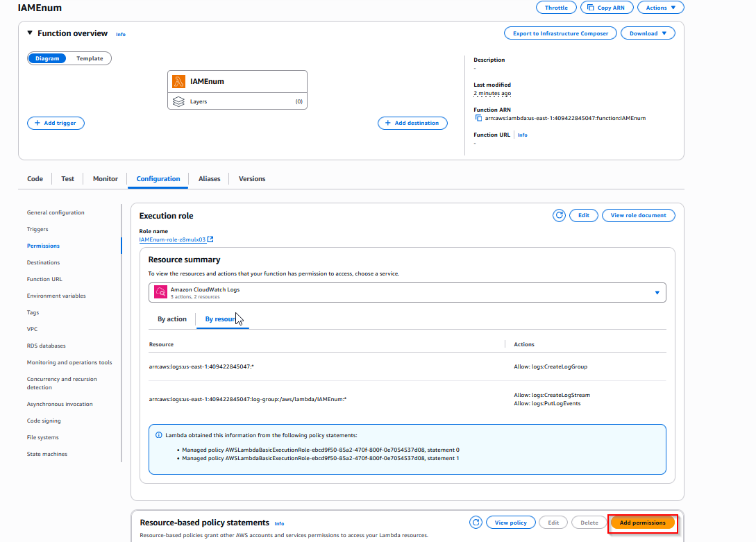Switch to Template view
The image size is (756, 542).
(x=90, y=58)
